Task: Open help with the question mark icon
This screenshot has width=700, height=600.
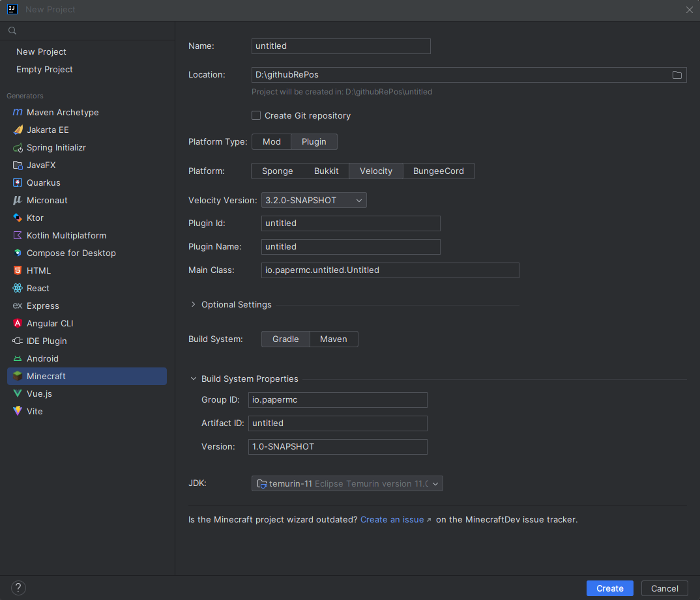Action: pyautogui.click(x=18, y=588)
